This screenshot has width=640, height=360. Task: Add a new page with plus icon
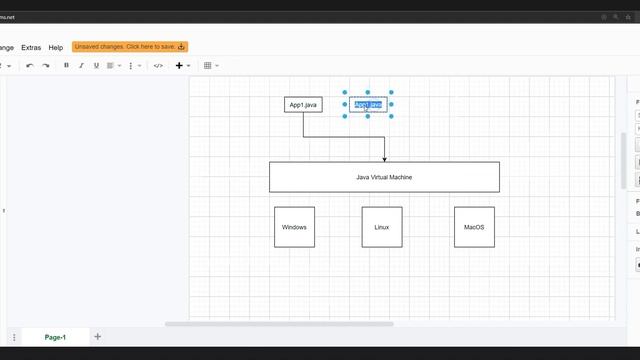tap(98, 337)
